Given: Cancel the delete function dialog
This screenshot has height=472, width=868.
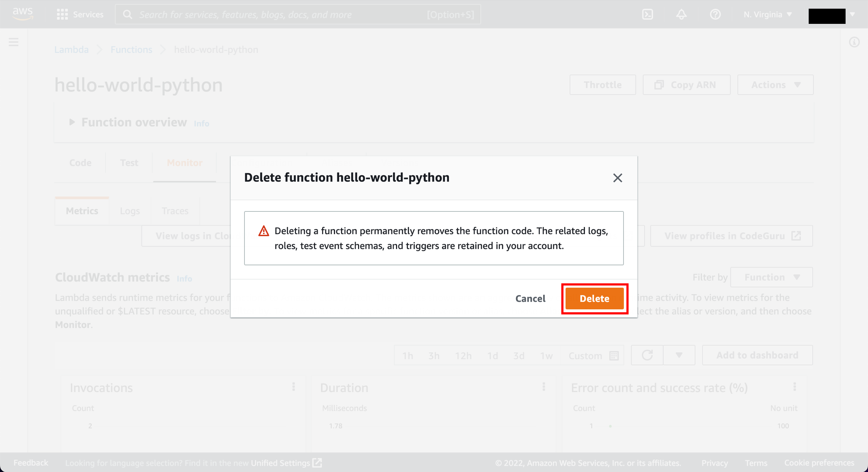Looking at the screenshot, I should pos(530,299).
